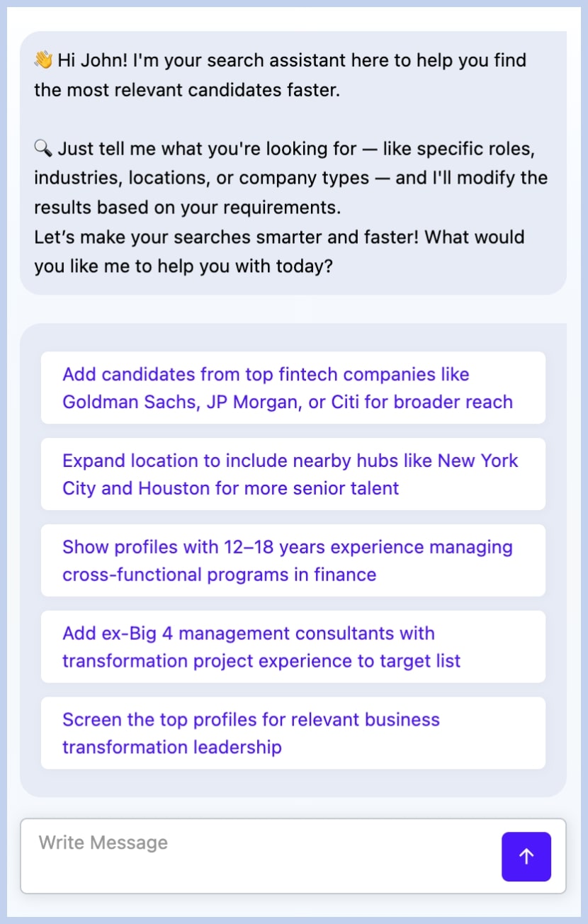The height and width of the screenshot is (924, 588).
Task: Select the ex-Big 4 management consultants suggestion
Action: click(293, 647)
